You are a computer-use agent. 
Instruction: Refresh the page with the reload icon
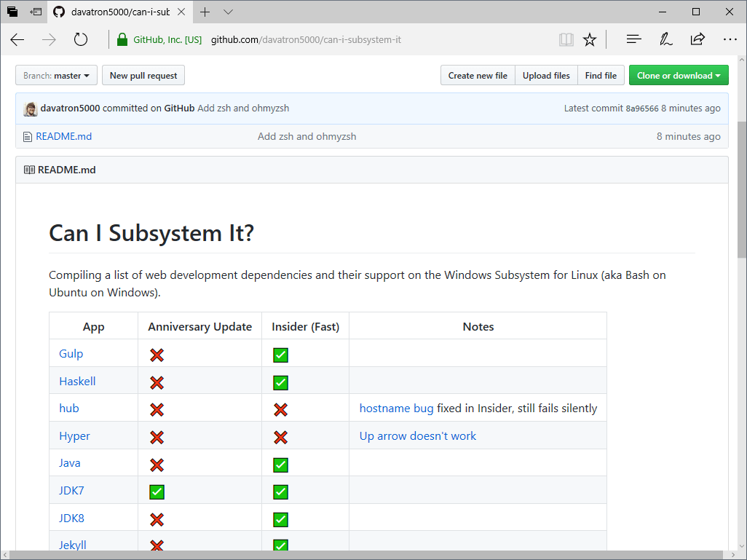pyautogui.click(x=81, y=39)
